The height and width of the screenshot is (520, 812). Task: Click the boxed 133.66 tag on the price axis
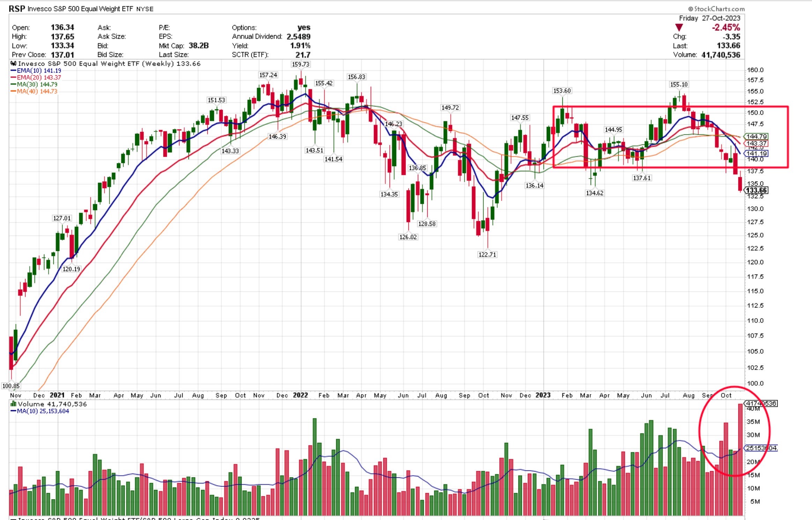756,190
